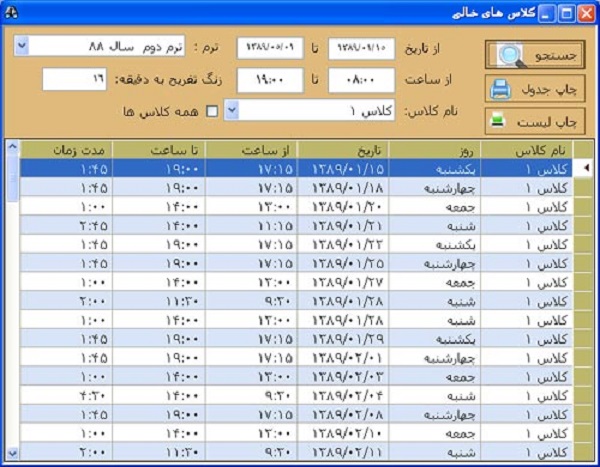Click the نام کلاس column header
Viewport: 600px width, 467px height.
529,149
